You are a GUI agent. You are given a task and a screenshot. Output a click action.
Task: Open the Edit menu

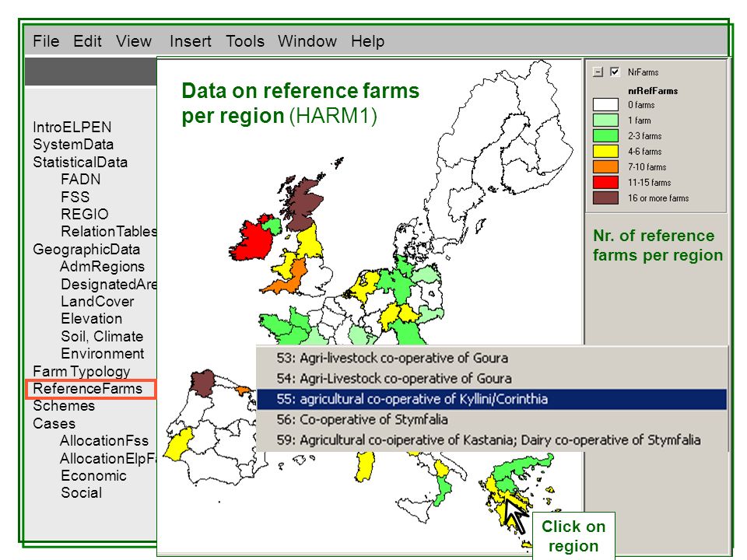[87, 41]
